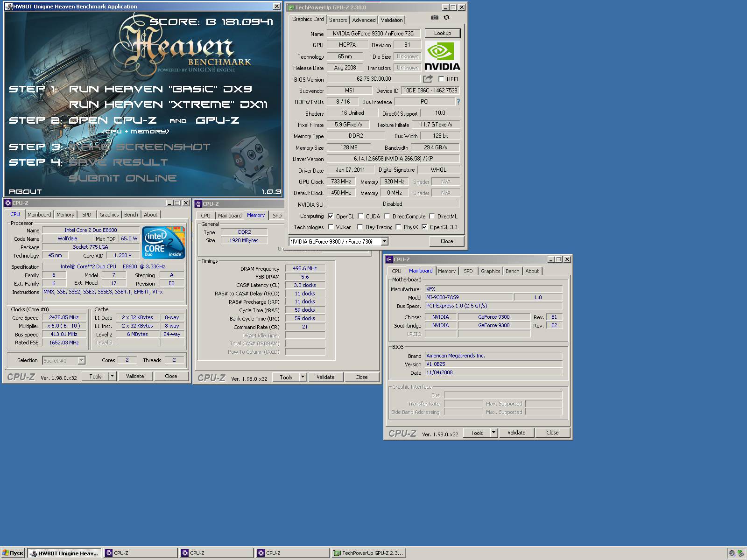Click the CPU-Z Mainboard window title icon

click(x=389, y=259)
